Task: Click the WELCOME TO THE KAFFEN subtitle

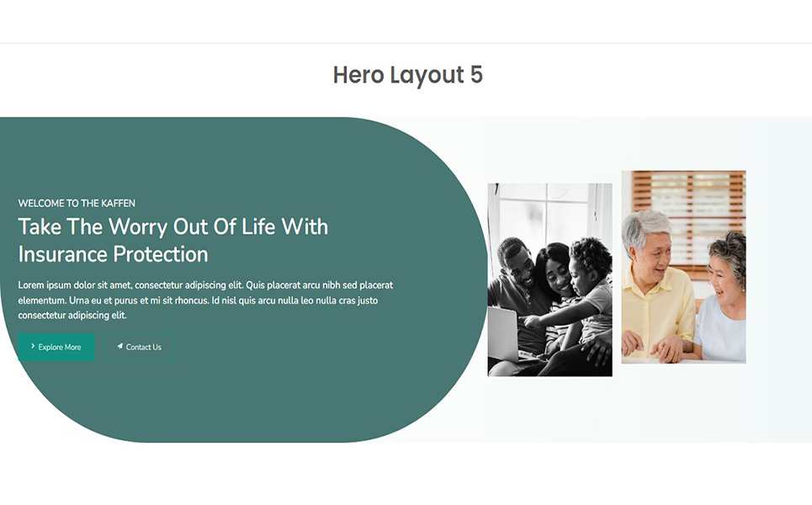Action: 77,203
